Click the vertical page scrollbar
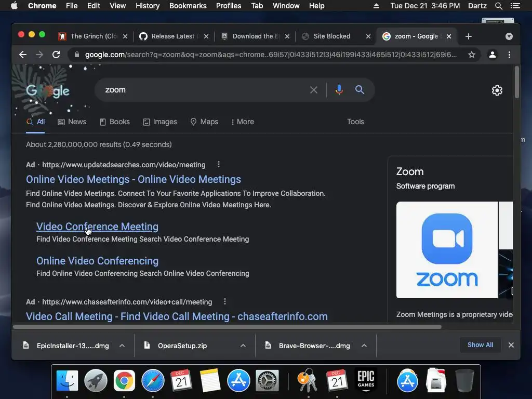Image resolution: width=532 pixels, height=399 pixels. [x=517, y=82]
